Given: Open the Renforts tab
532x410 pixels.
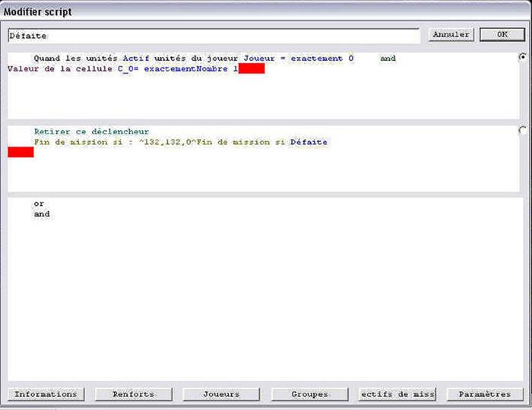Looking at the screenshot, I should [134, 394].
